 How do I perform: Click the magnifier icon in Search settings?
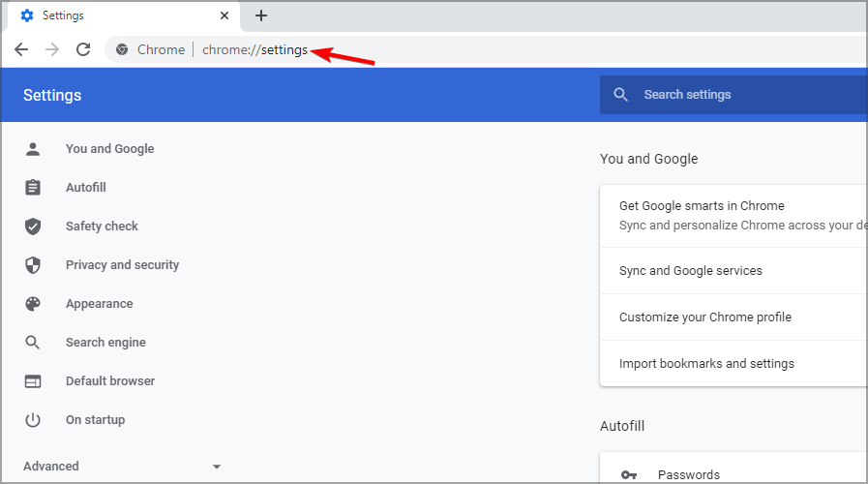(620, 95)
